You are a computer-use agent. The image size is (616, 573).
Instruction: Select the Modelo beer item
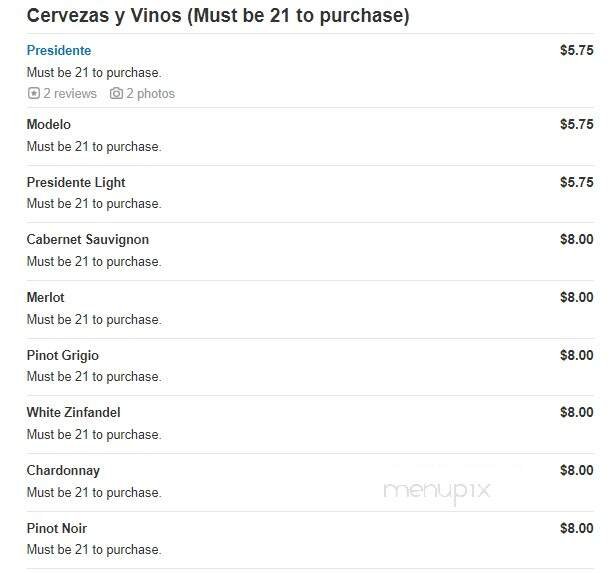(49, 124)
